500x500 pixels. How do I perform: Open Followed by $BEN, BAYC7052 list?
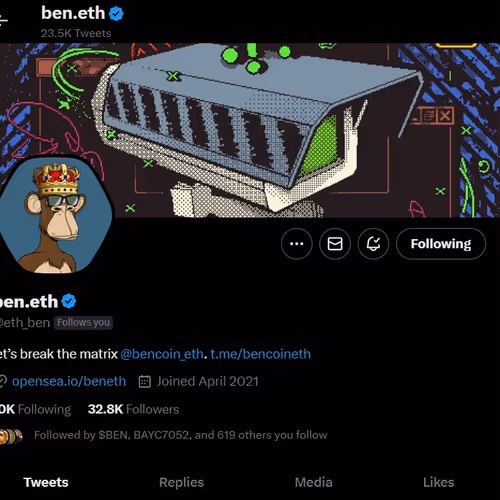(x=181, y=435)
